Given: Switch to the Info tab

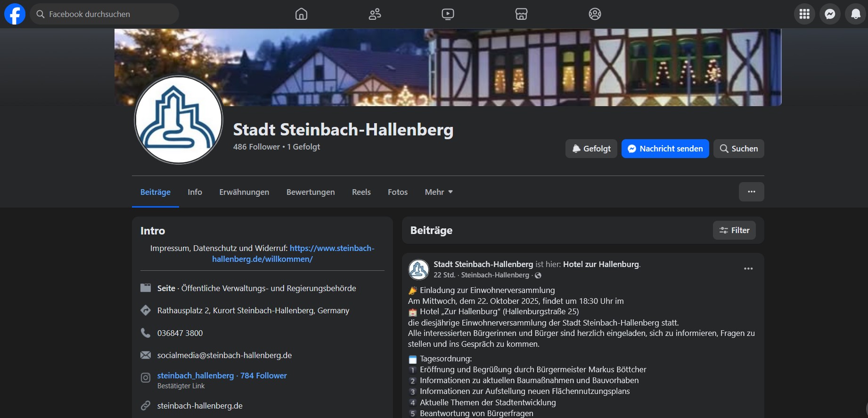Looking at the screenshot, I should (195, 192).
